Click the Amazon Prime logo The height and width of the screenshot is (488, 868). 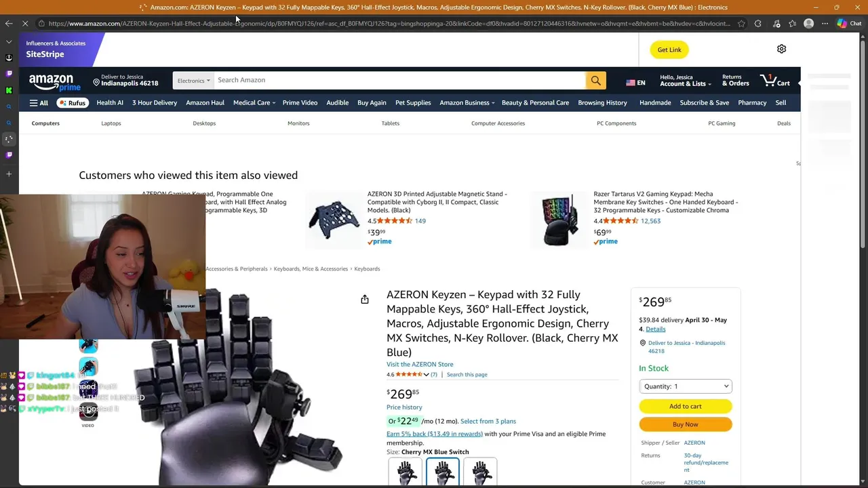tap(54, 82)
